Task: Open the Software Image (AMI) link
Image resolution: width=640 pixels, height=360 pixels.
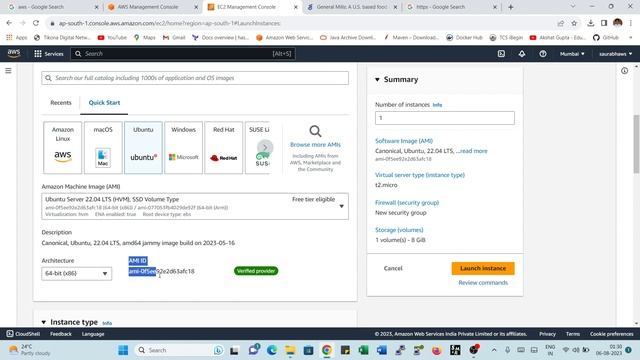Action: click(x=404, y=141)
